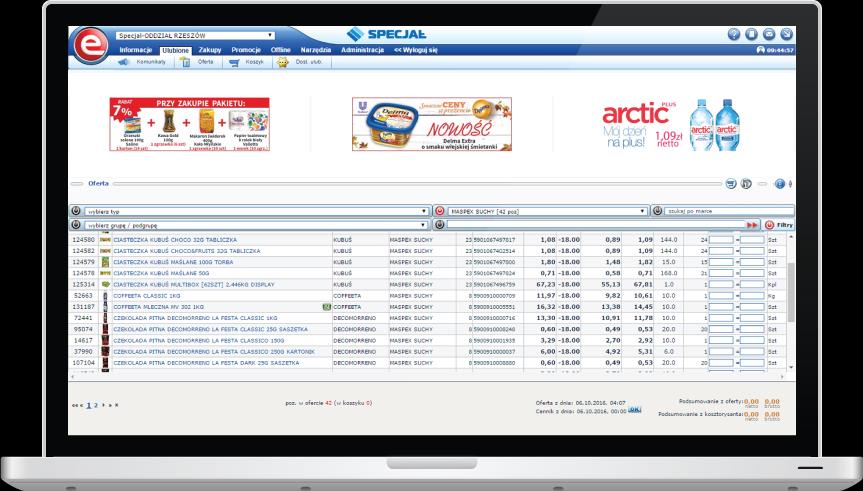Click the Komunikaty toolbar label
The height and width of the screenshot is (491, 863).
[x=151, y=62]
